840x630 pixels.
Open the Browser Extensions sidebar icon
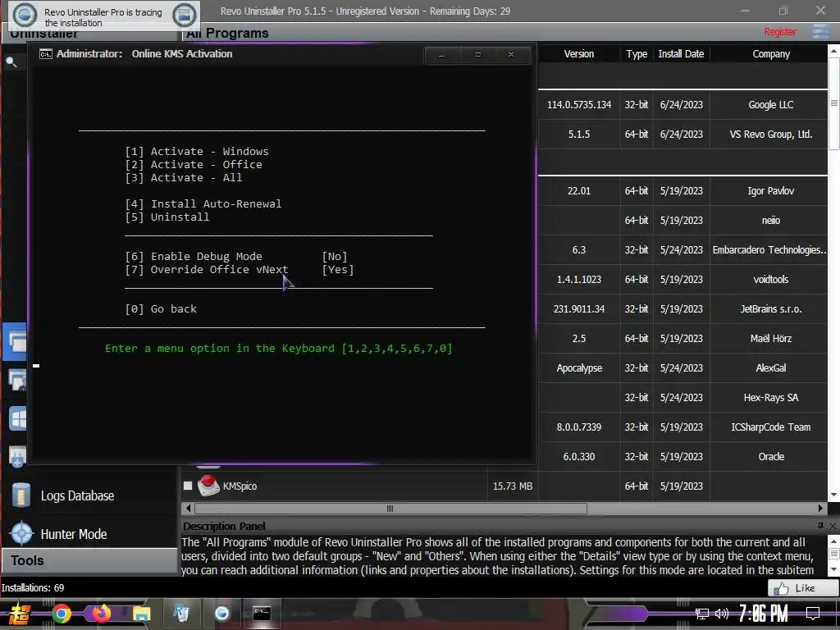[18, 456]
